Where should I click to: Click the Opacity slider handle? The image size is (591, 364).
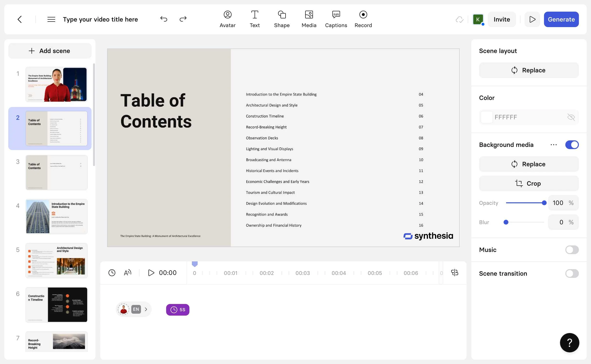544,203
